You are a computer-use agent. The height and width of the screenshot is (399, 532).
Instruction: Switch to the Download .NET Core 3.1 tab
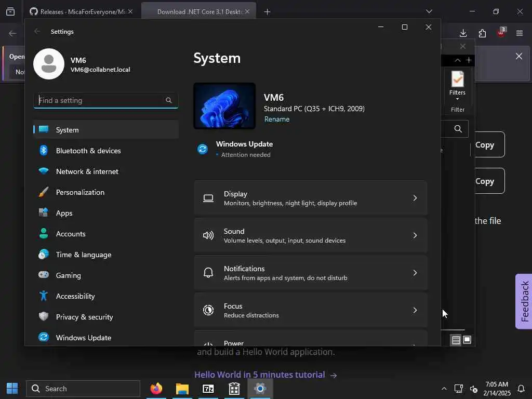click(199, 12)
